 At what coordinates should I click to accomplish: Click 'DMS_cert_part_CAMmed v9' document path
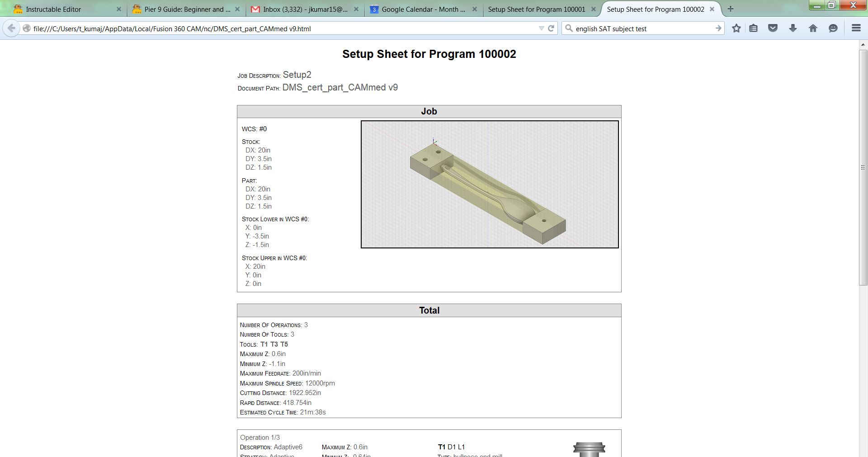click(340, 87)
